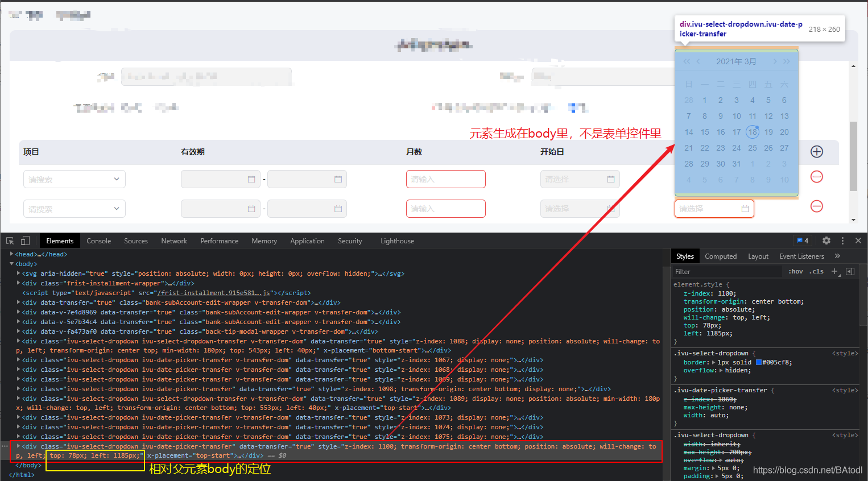This screenshot has width=868, height=481.
Task: Click the first 请输入 months input
Action: click(x=446, y=179)
